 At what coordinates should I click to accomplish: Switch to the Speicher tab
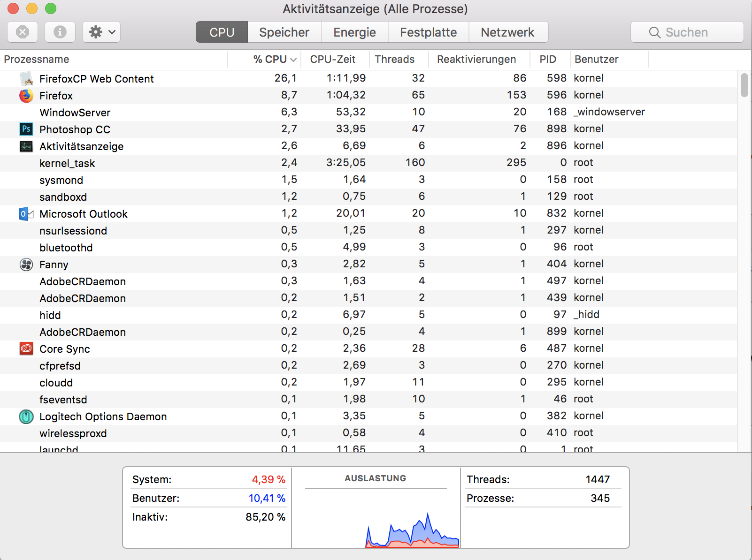284,32
